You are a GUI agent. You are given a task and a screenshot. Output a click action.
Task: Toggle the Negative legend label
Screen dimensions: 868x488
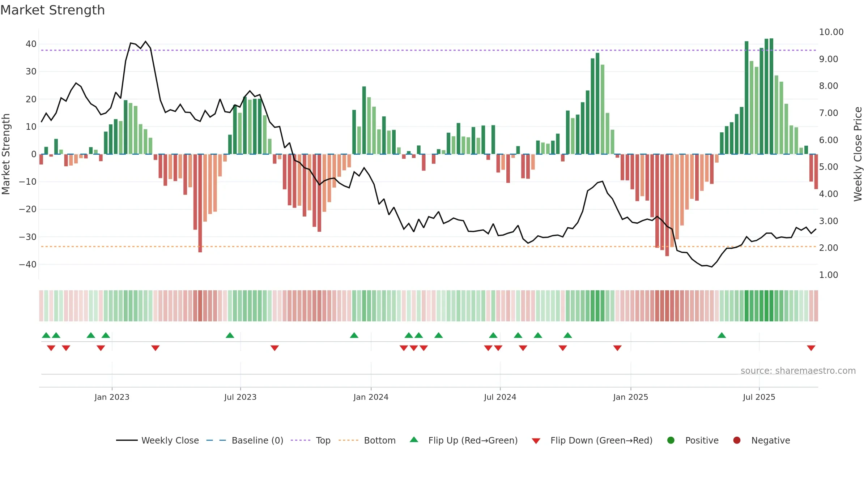(x=771, y=440)
